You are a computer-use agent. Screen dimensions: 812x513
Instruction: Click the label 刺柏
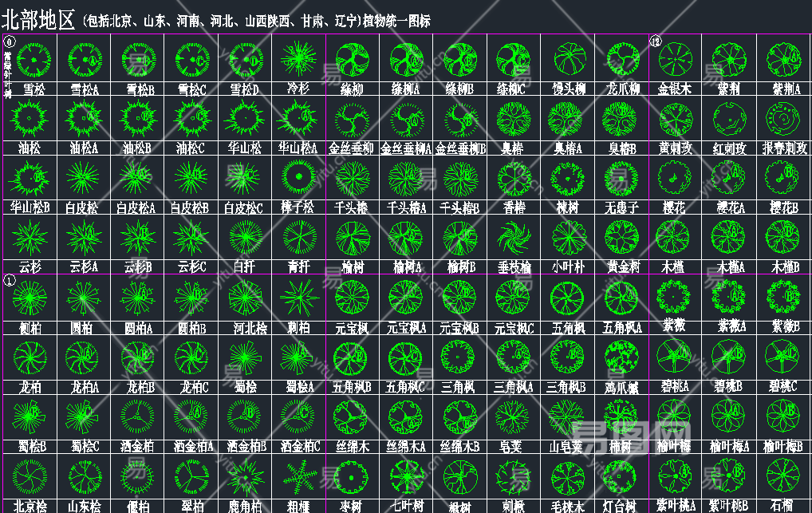click(x=299, y=328)
